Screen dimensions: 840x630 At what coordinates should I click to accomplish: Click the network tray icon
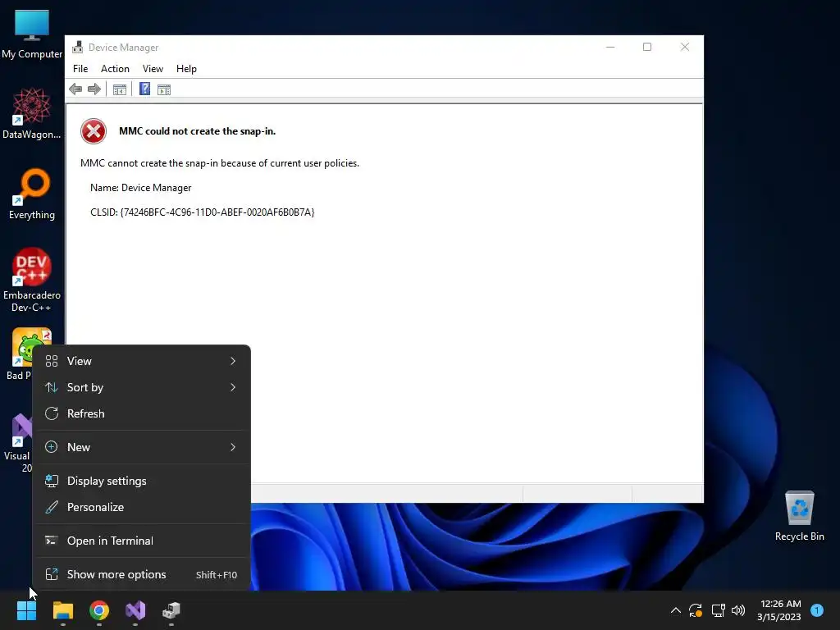pos(718,610)
